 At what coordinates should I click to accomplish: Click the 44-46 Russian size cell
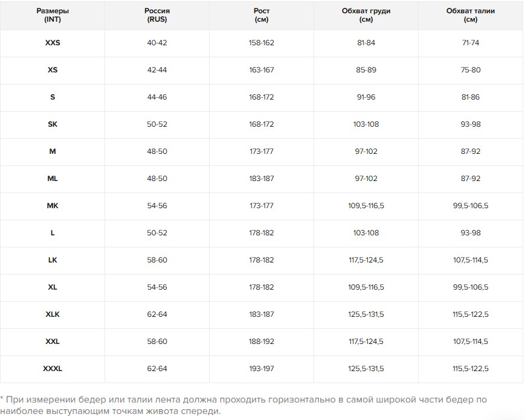click(x=157, y=97)
